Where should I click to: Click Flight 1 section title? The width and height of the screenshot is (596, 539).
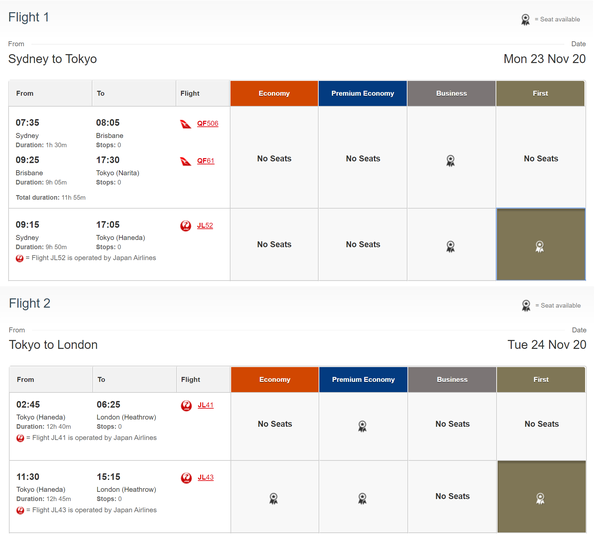pos(29,17)
